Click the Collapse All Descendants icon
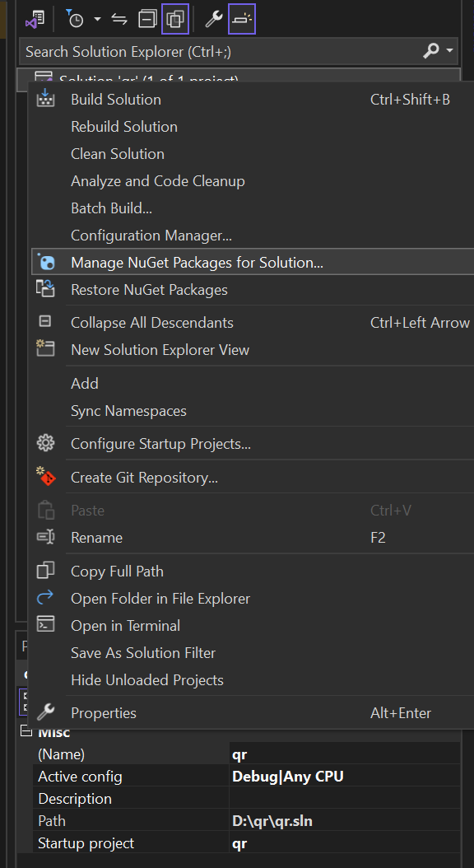 coord(45,322)
